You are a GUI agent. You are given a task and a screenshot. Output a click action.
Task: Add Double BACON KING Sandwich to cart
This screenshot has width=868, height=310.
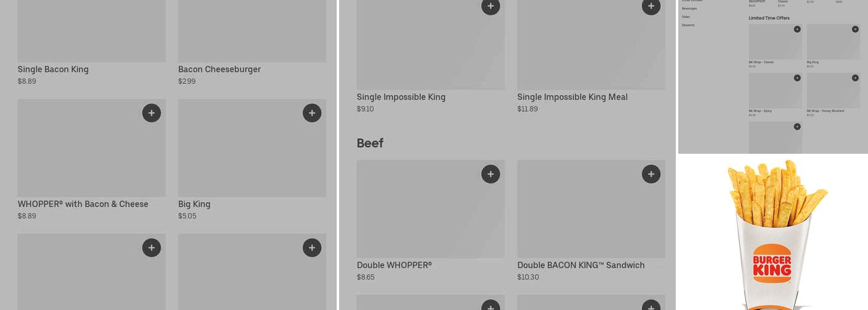pos(651,174)
